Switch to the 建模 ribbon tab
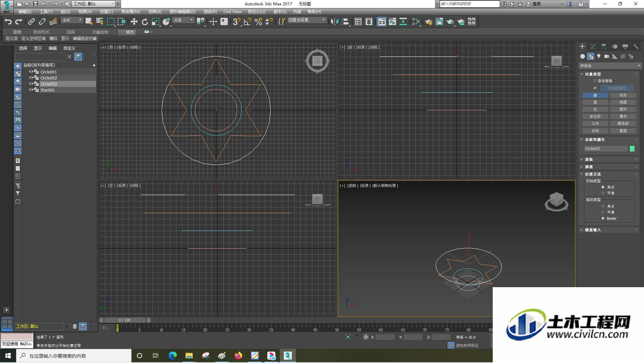The height and width of the screenshot is (363, 644). (17, 32)
